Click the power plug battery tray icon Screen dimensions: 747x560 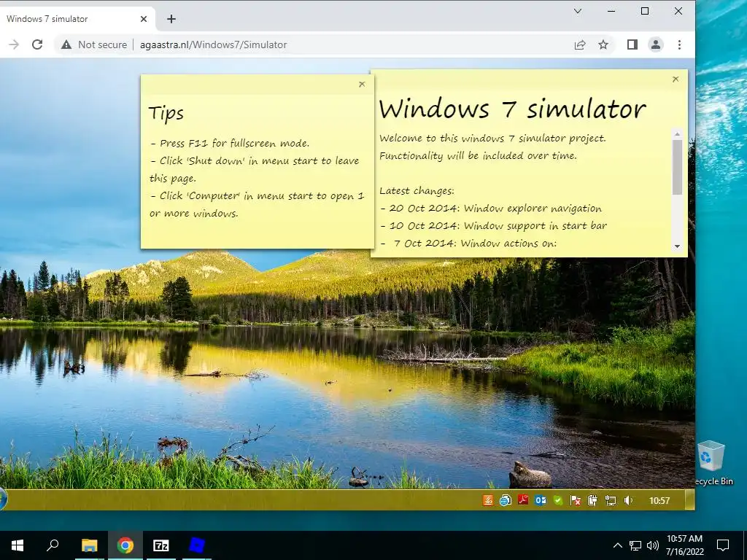(592, 500)
